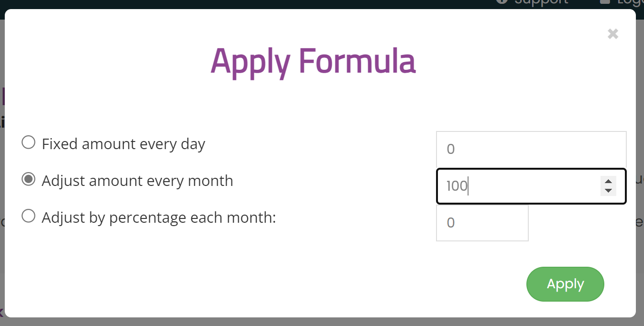Focus the percentage each month input box
Screen dimensions: 644x326
482,223
